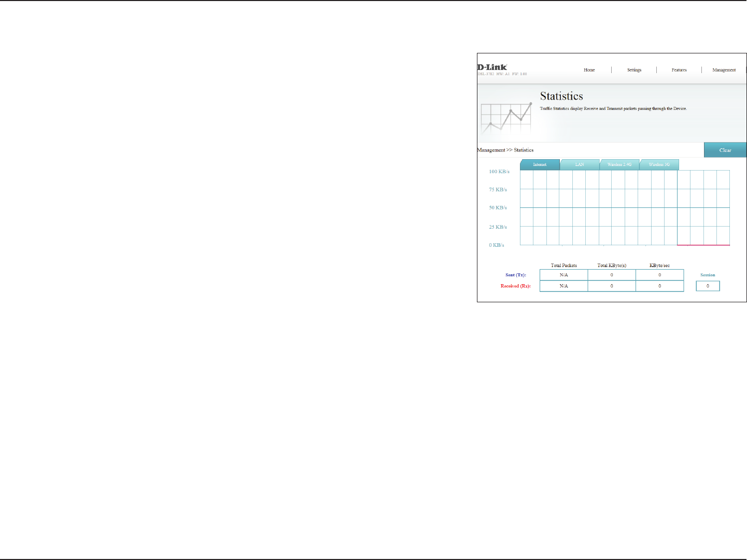747x560 pixels.
Task: Select the Internet statistics tab
Action: click(x=540, y=164)
